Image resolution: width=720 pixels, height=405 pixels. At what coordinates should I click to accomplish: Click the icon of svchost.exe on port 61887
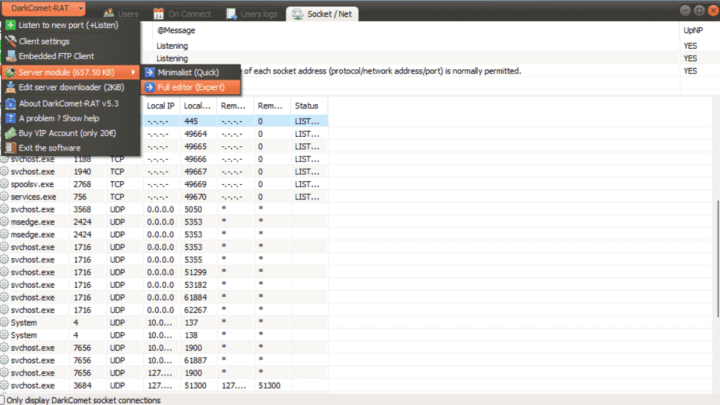click(5, 360)
